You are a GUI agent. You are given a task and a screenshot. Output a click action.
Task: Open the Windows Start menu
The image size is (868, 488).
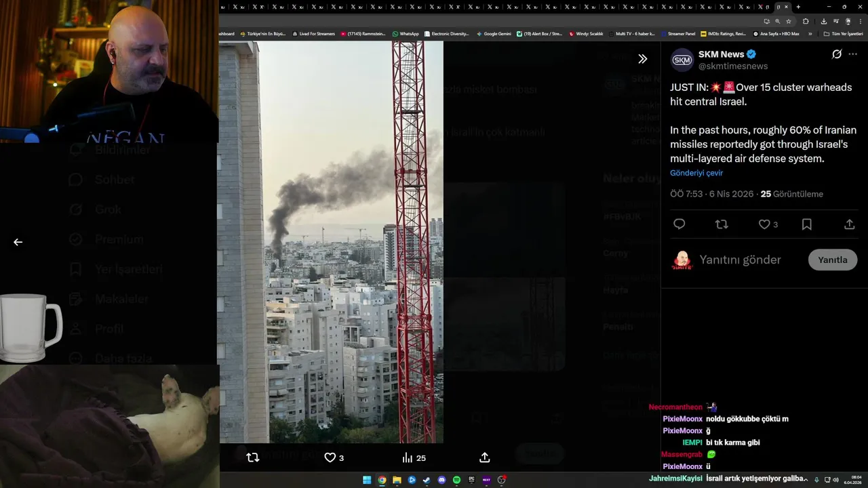click(x=367, y=480)
